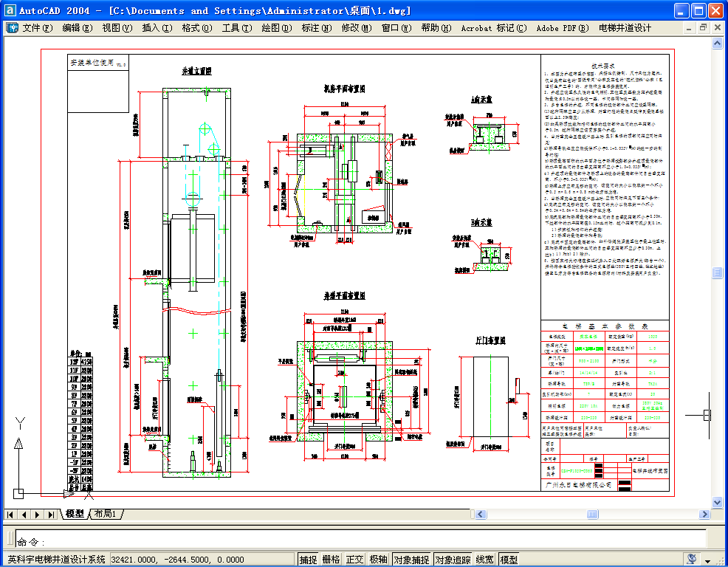Image resolution: width=728 pixels, height=567 pixels.
Task: Jump to last layout tab arrow
Action: click(50, 514)
